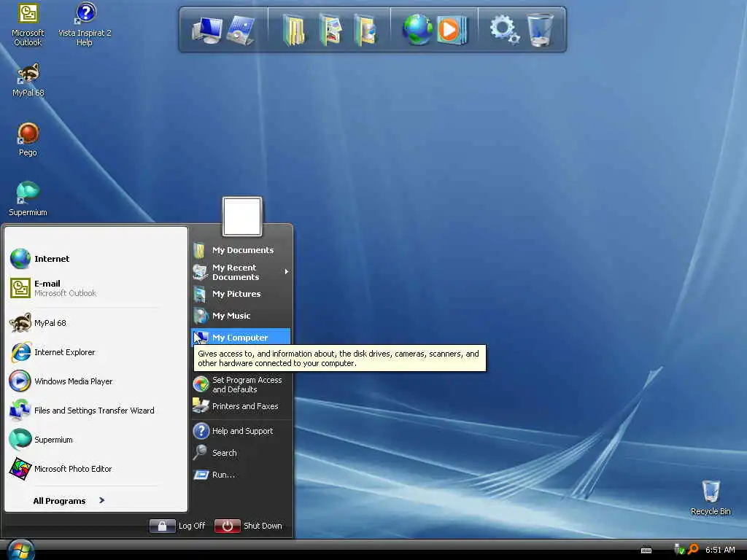The height and width of the screenshot is (560, 747).
Task: Select the Microsoft Outlook desktop icon
Action: 28,25
